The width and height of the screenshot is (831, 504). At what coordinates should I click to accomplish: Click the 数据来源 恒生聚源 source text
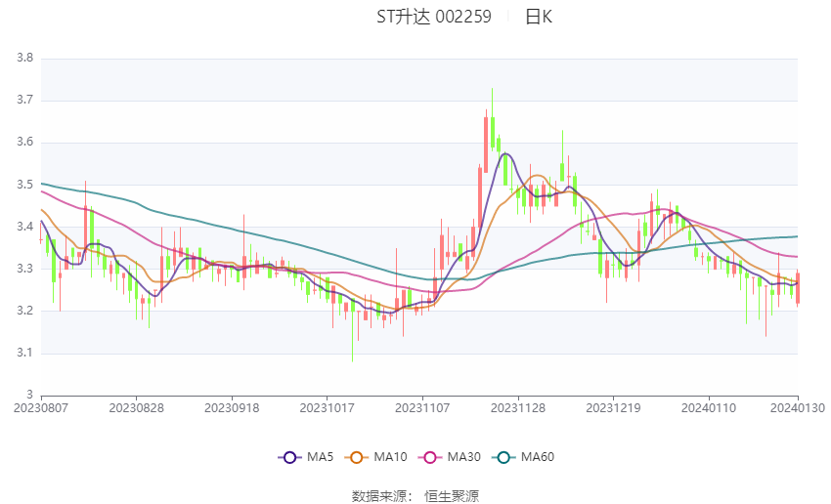[415, 496]
